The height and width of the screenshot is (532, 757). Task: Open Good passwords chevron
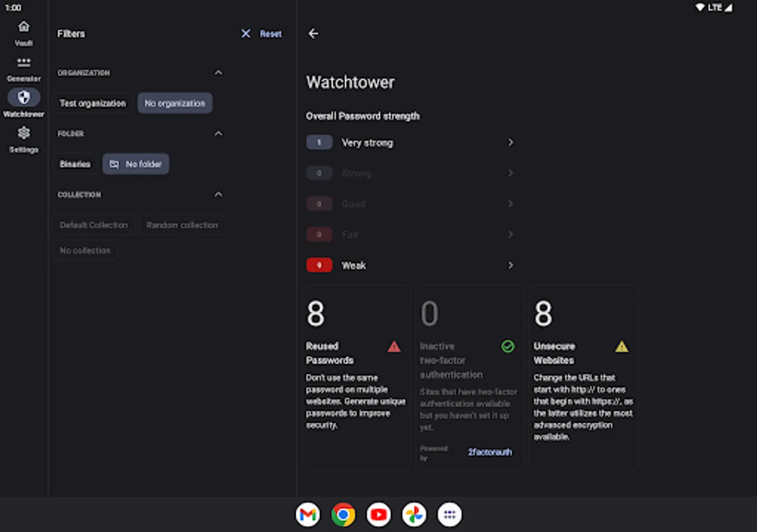[x=510, y=204]
